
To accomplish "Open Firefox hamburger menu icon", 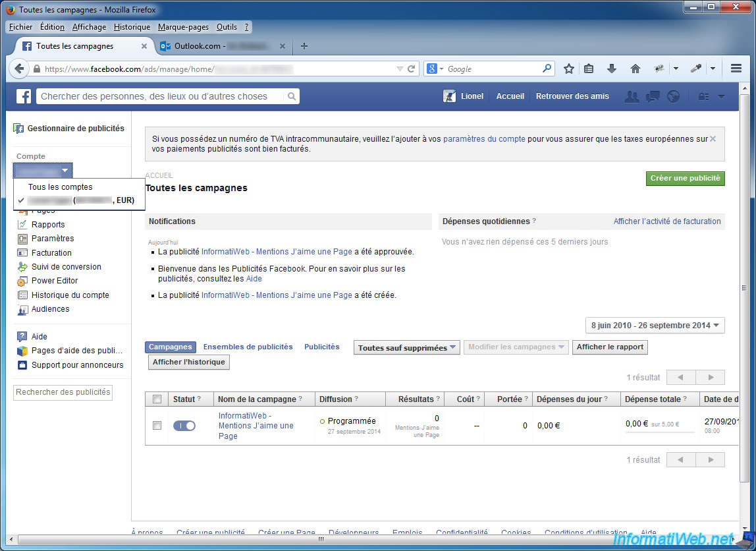I will [736, 69].
